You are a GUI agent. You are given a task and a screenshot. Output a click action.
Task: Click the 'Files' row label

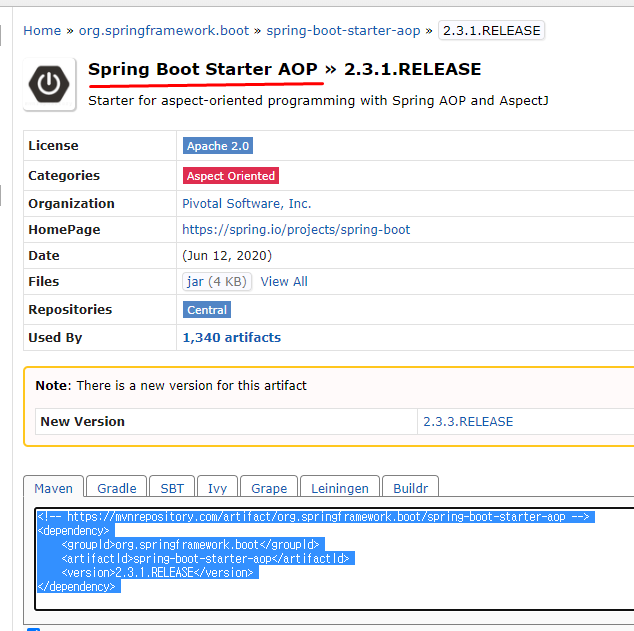pyautogui.click(x=44, y=281)
